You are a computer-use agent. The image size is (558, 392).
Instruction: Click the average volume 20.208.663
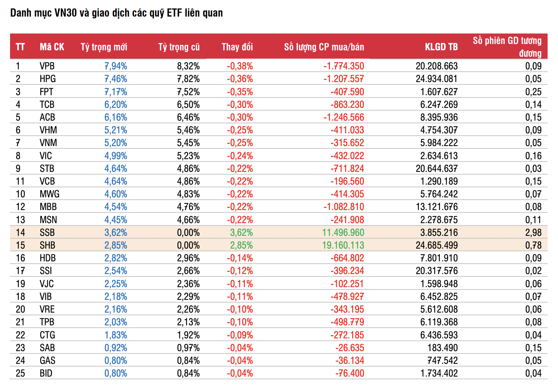coord(437,66)
